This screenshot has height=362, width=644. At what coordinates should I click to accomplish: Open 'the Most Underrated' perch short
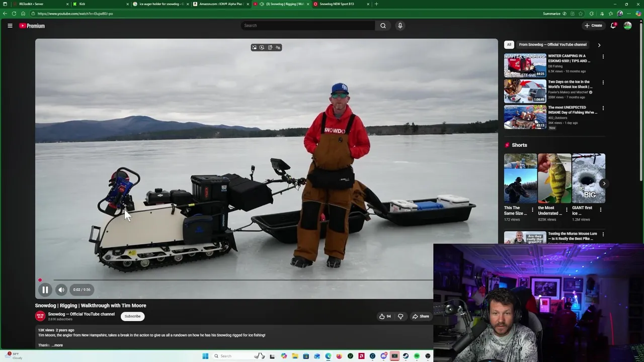coord(554,178)
